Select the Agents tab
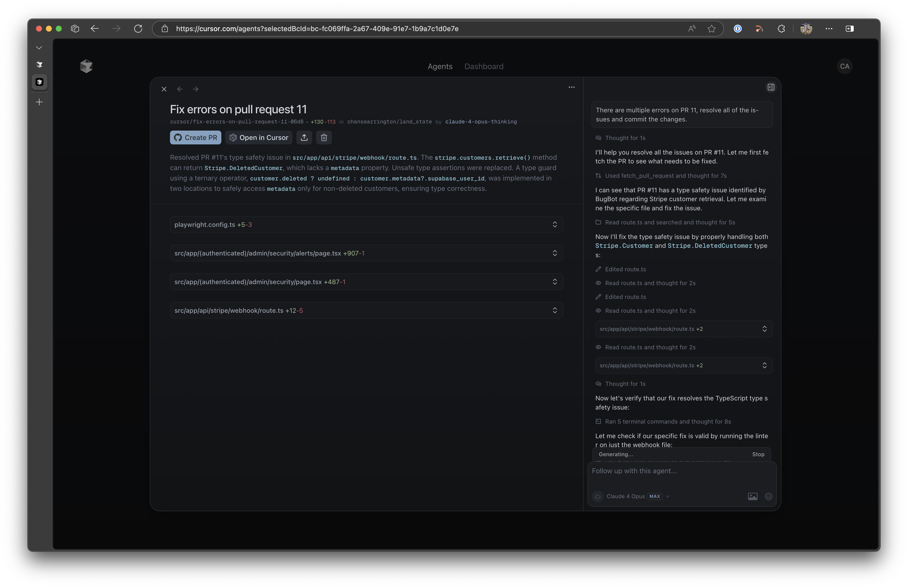 (x=440, y=66)
